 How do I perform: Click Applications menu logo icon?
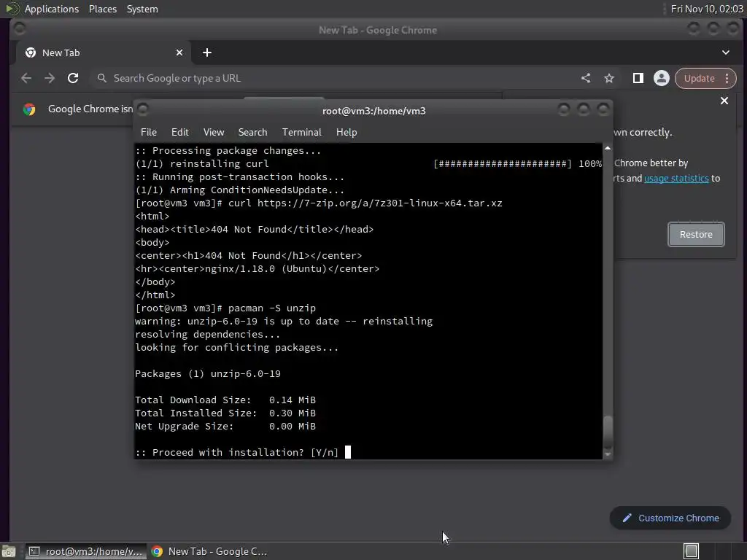tap(12, 9)
